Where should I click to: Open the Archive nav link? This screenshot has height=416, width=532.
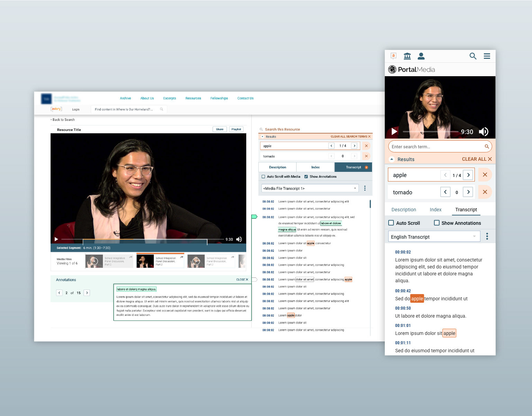click(x=125, y=98)
